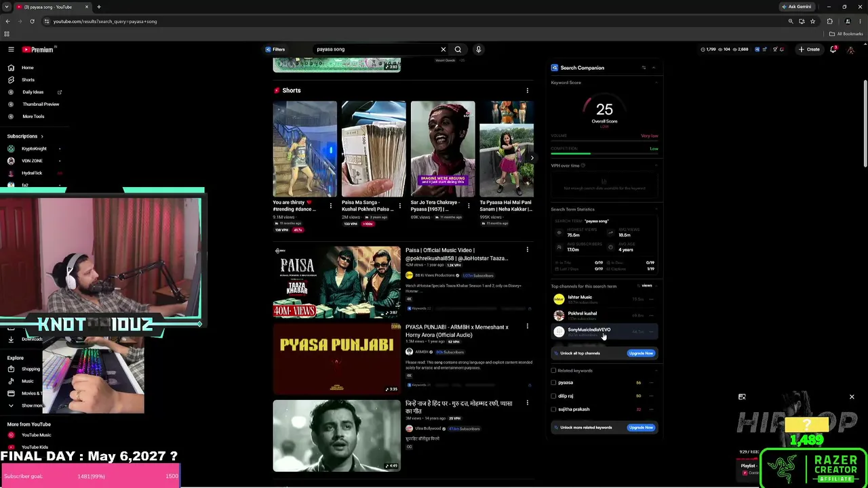Open options for the Shorts shelf

[527, 90]
